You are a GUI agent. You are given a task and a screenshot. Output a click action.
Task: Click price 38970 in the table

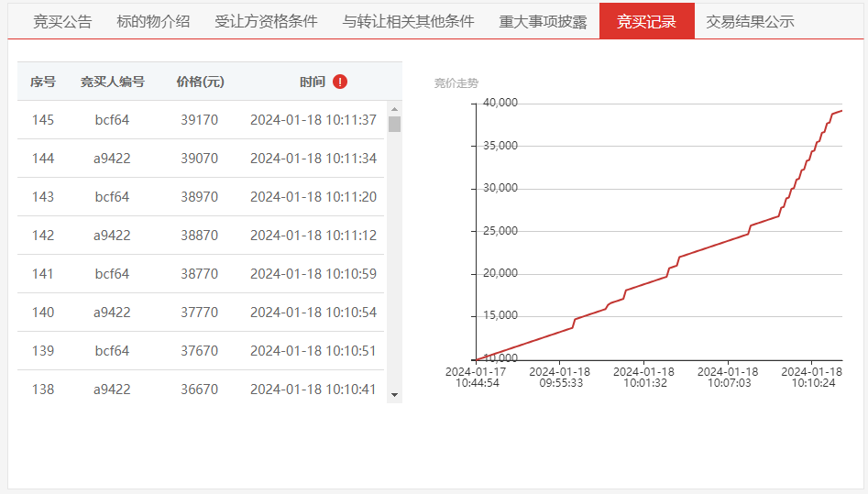pos(199,197)
